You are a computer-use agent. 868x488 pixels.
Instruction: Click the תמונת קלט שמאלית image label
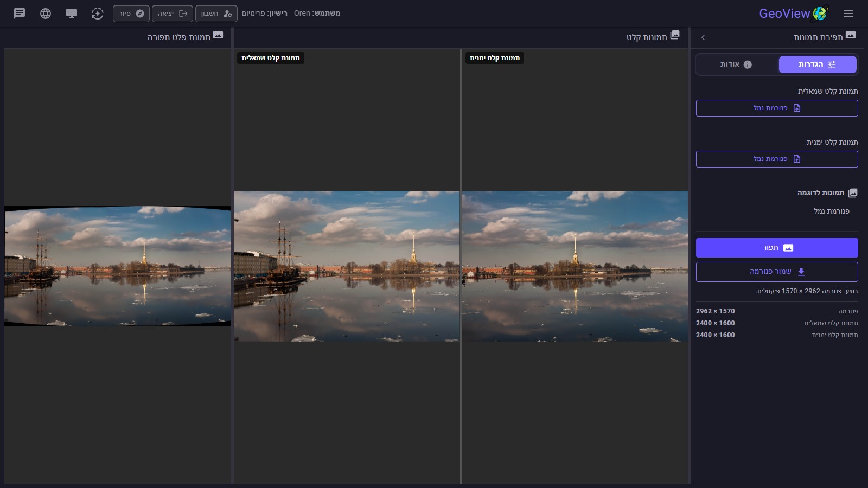pyautogui.click(x=271, y=58)
